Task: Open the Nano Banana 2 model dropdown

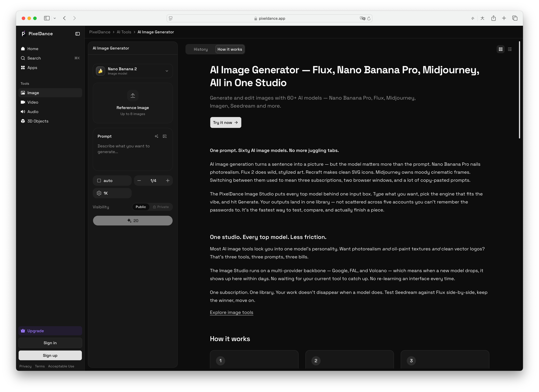Action: coord(133,71)
